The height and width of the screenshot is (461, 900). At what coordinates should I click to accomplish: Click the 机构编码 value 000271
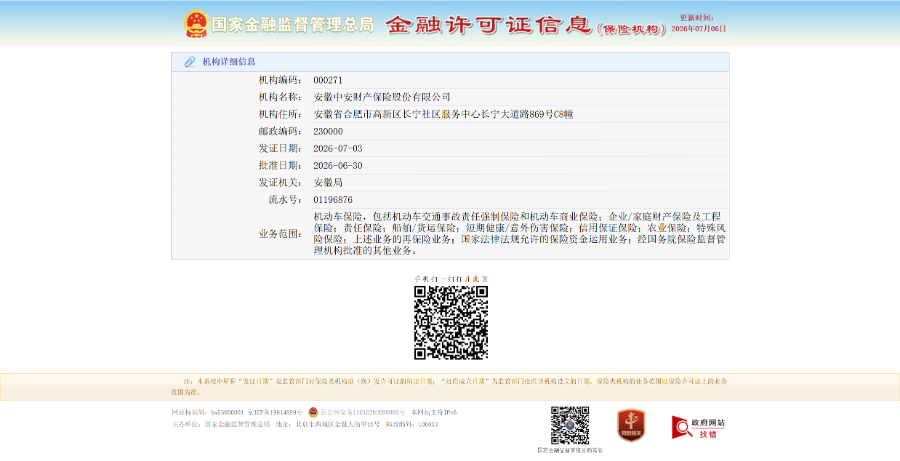click(328, 80)
